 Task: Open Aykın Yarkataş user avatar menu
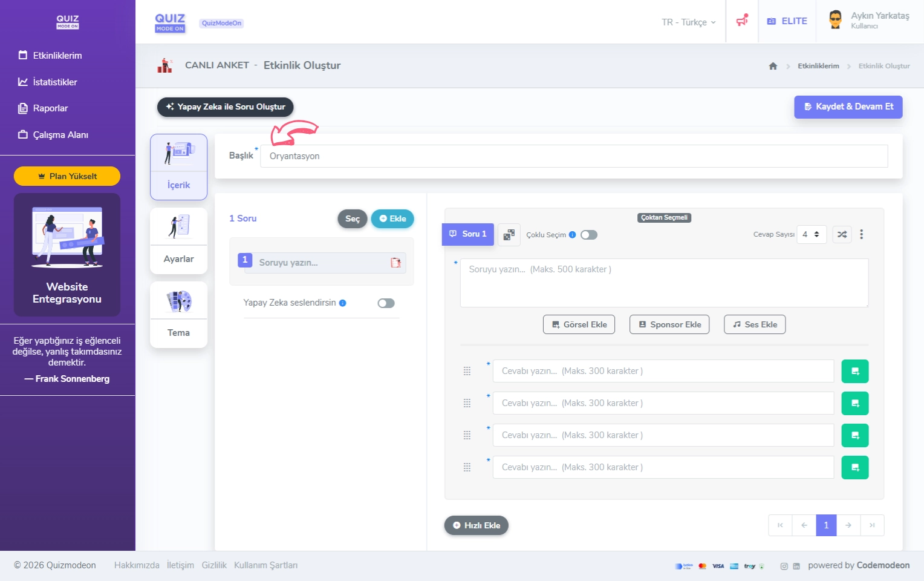coord(836,20)
